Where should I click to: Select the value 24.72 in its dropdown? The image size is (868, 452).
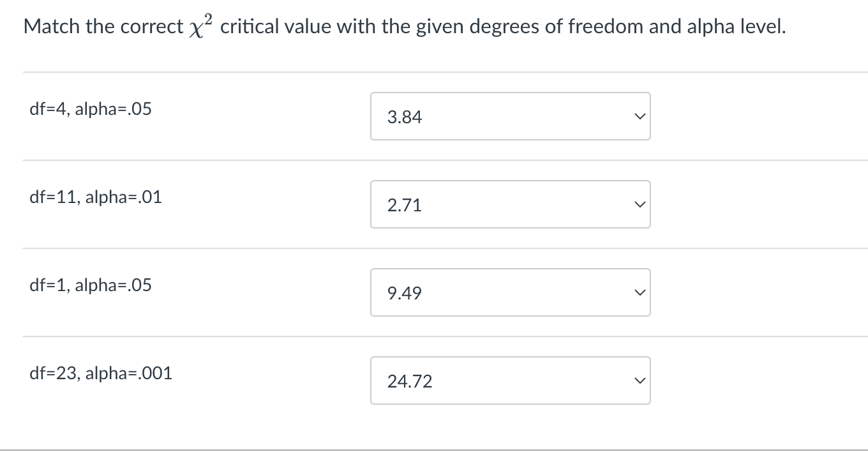pyautogui.click(x=410, y=381)
